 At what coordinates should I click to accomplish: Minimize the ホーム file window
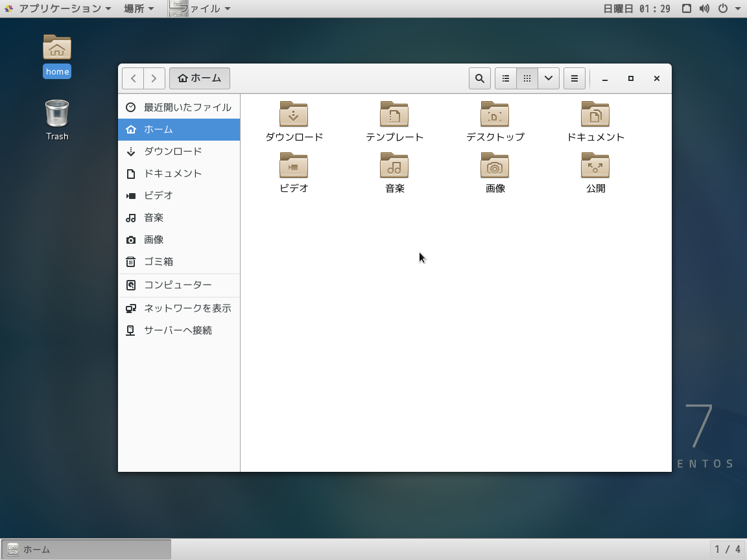[604, 78]
